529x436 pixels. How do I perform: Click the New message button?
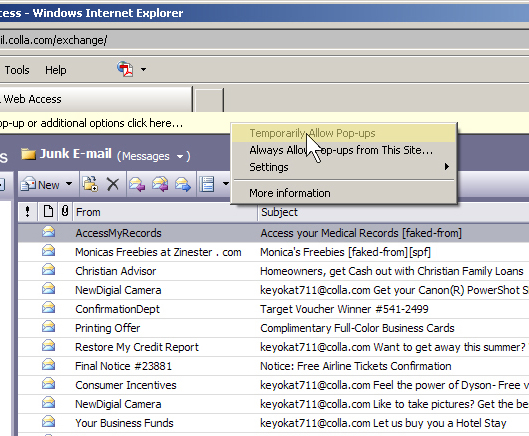point(40,185)
